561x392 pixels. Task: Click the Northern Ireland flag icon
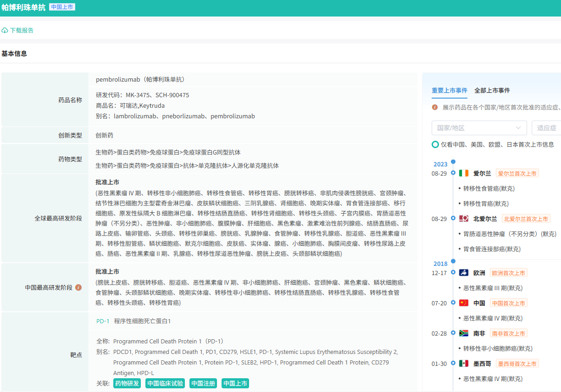point(464,219)
